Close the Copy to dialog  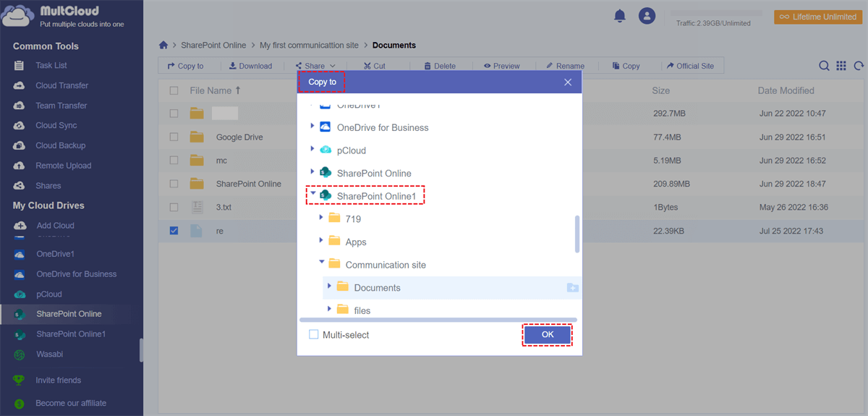pyautogui.click(x=568, y=82)
